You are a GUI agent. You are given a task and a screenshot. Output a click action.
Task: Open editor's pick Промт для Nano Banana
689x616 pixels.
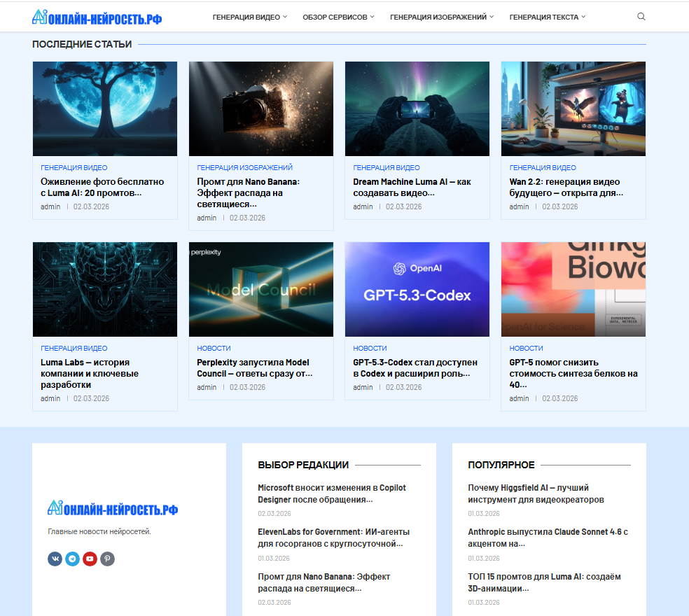coord(324,582)
